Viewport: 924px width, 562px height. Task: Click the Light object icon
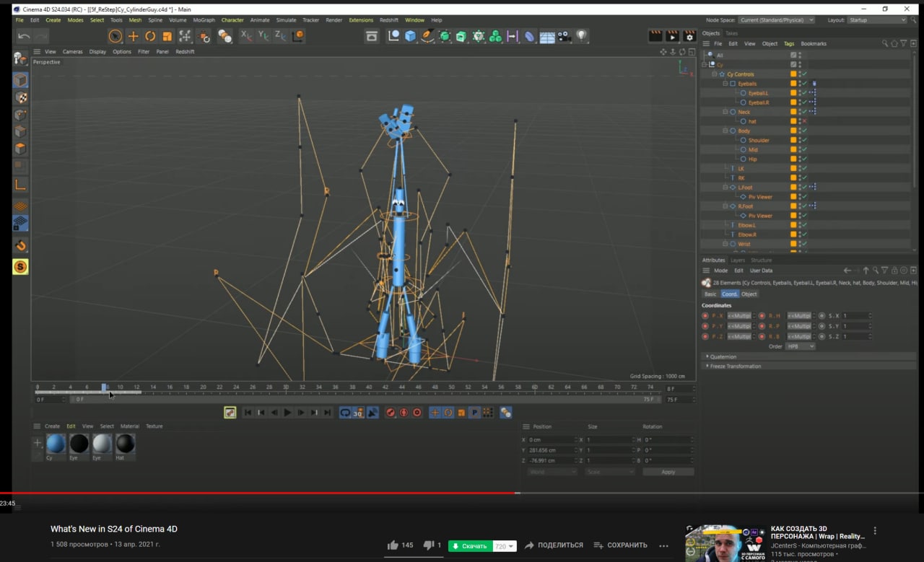coord(581,36)
